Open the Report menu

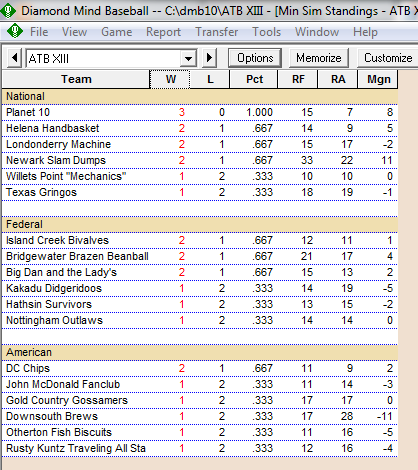[163, 32]
